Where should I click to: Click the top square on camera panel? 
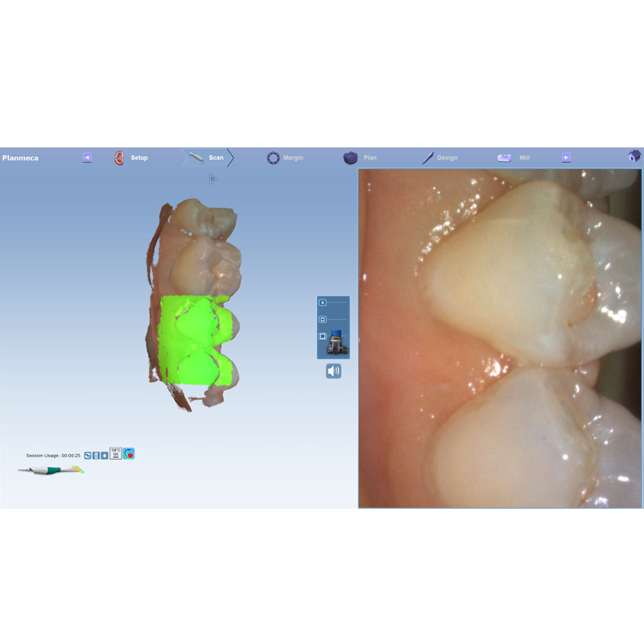323,303
